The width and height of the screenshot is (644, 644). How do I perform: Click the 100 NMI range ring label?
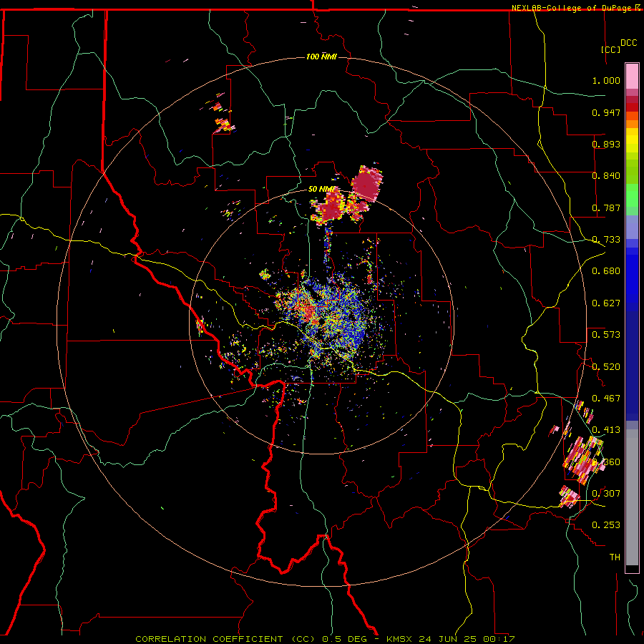tap(321, 57)
